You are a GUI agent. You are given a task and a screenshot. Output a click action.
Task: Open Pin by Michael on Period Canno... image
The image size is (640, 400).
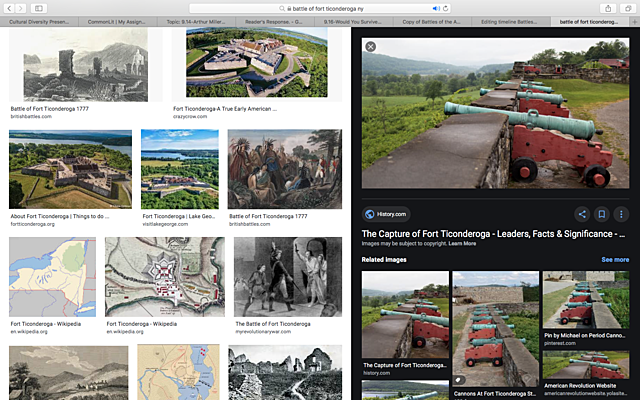pos(586,300)
